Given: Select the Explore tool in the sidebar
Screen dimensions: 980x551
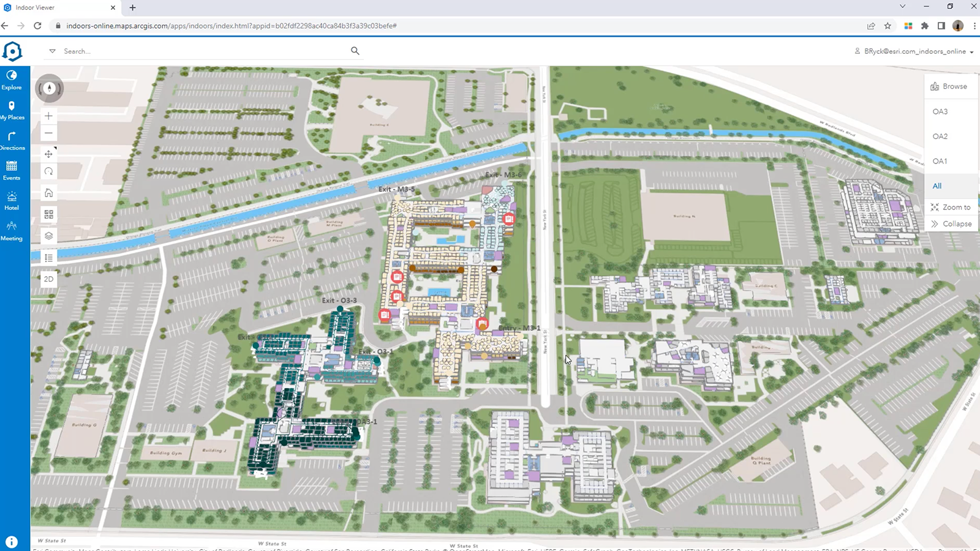Looking at the screenshot, I should [x=12, y=80].
